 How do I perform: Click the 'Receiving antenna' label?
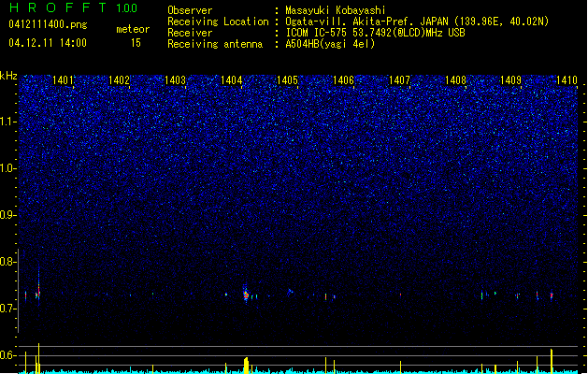point(215,44)
